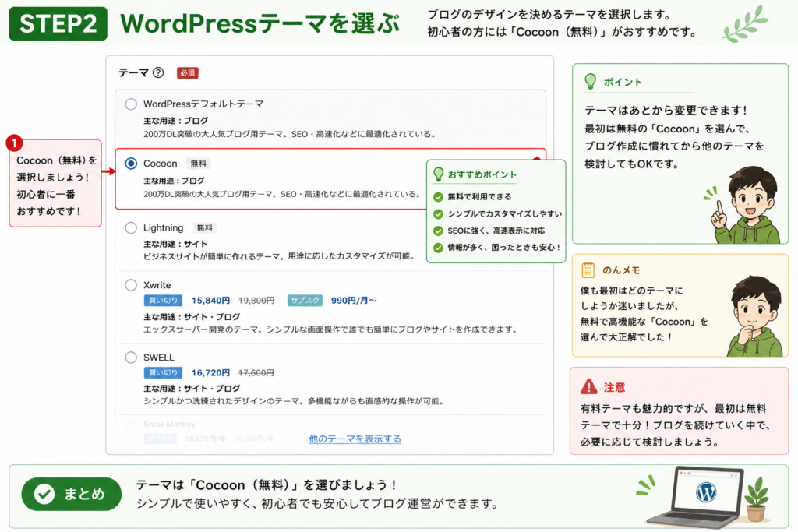Click the green STEP2 badge
Image resolution: width=798 pixels, height=532 pixels.
pyautogui.click(x=58, y=23)
